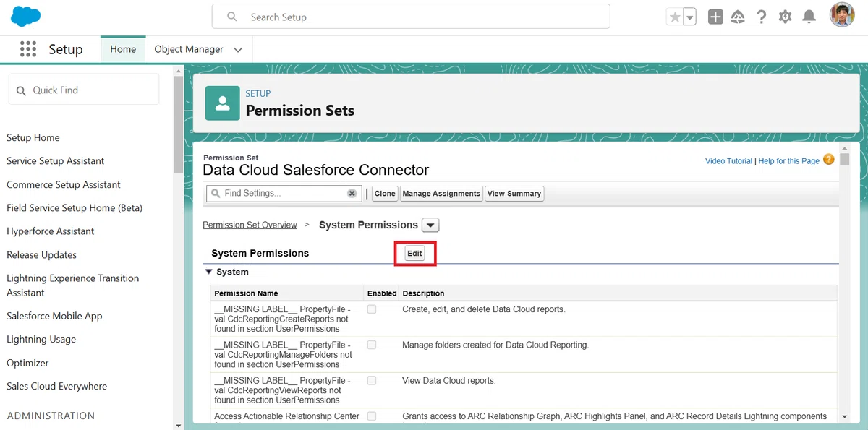Open the App Launcher grid icon

click(x=28, y=49)
